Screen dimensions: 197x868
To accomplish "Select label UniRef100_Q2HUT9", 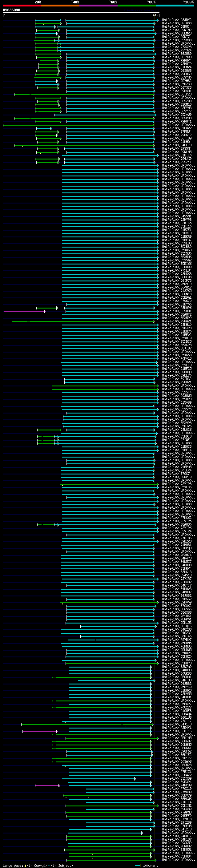I will pyautogui.click(x=177, y=64).
